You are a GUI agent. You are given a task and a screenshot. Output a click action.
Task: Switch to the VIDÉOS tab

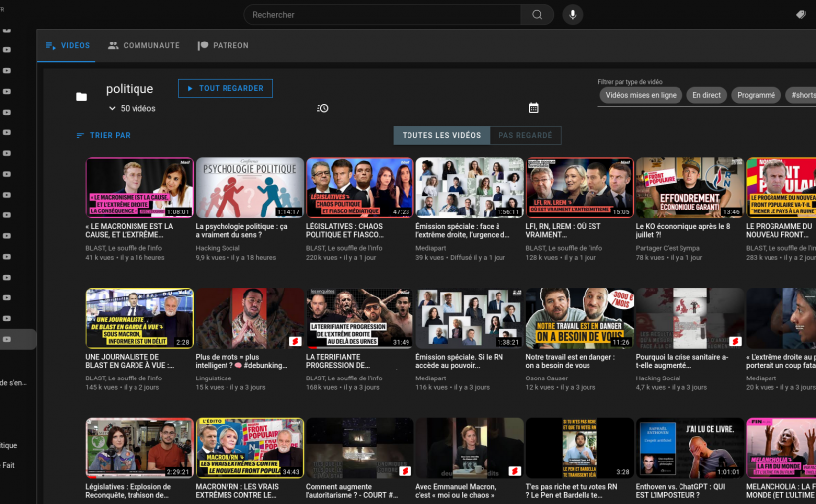click(67, 45)
